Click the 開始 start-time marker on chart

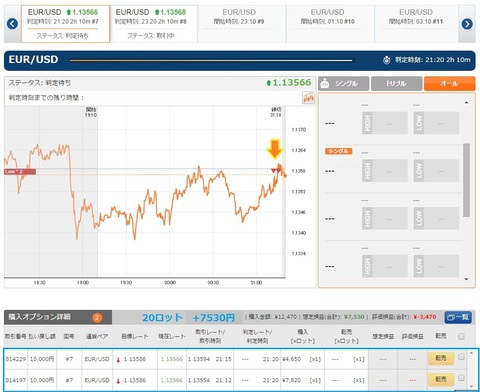(x=91, y=112)
